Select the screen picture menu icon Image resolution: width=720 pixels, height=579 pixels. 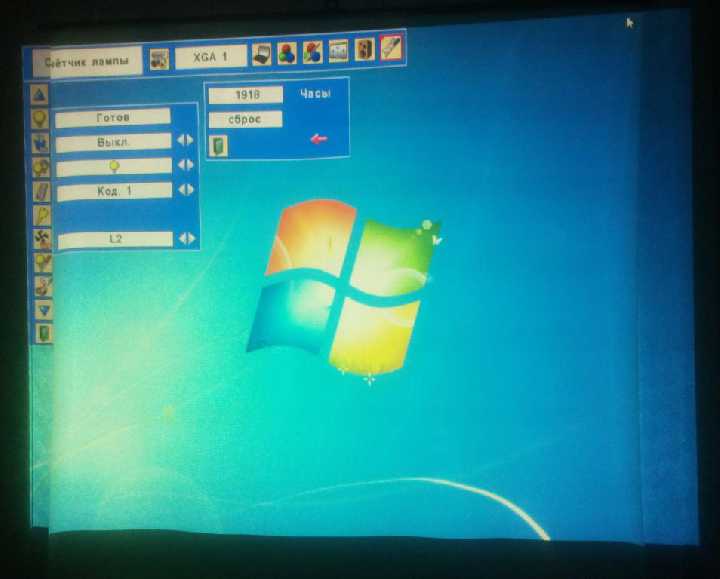tap(339, 51)
